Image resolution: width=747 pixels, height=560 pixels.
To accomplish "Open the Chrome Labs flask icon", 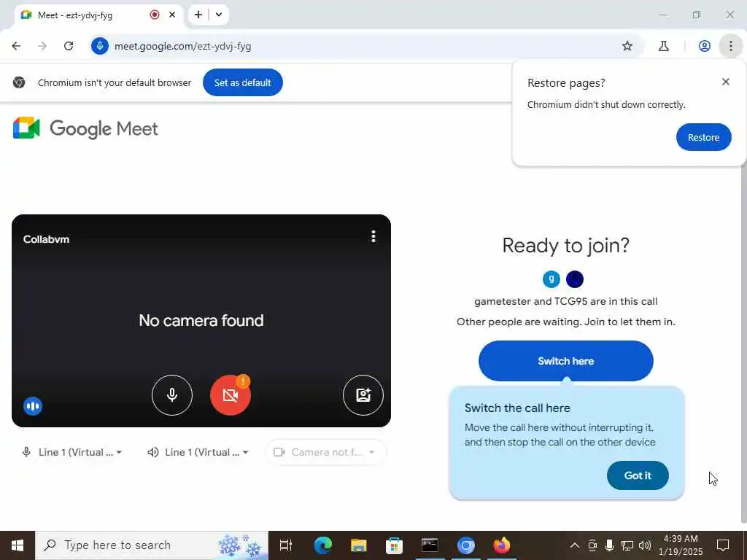I will coord(664,46).
